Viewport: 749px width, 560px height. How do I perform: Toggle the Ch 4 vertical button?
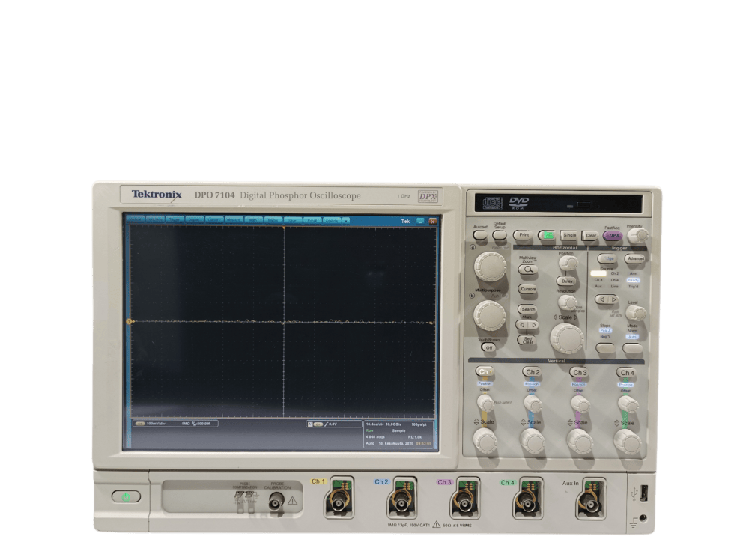pos(626,372)
